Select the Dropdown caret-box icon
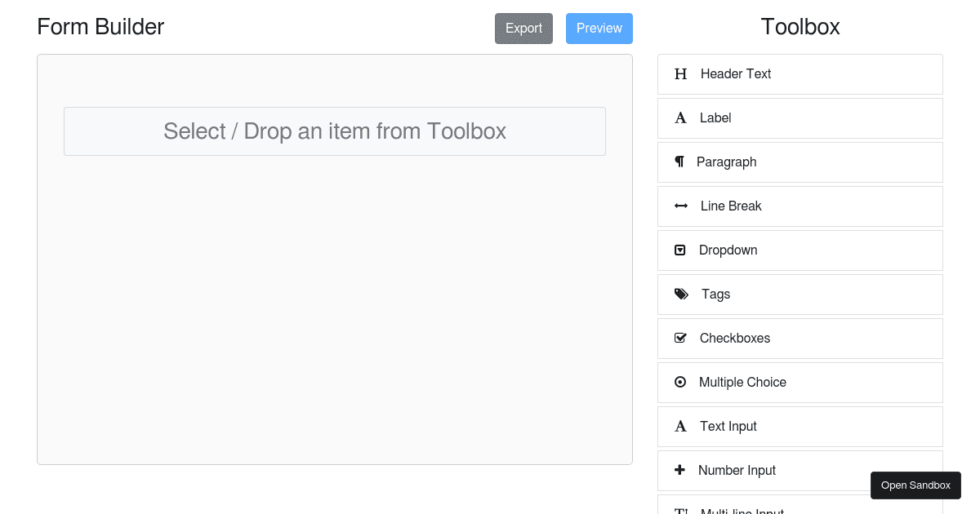 pyautogui.click(x=680, y=250)
